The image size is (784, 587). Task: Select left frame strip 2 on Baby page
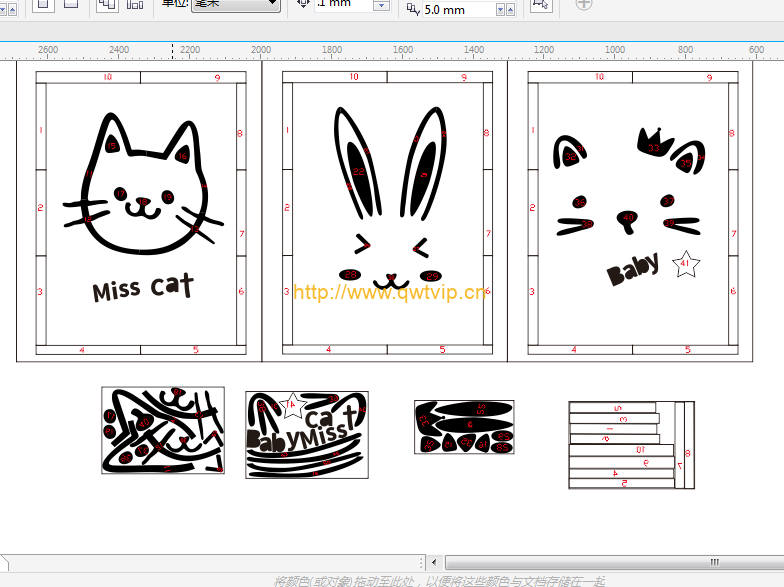[533, 213]
